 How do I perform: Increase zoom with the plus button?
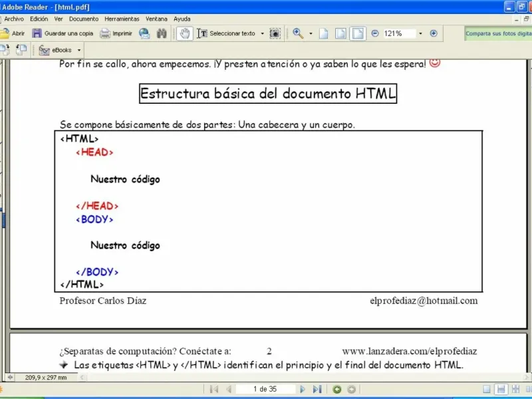434,33
